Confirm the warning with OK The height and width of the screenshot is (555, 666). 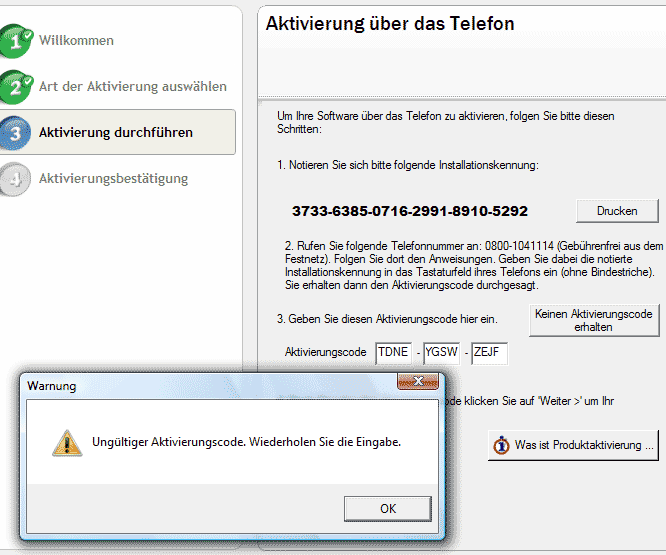[x=388, y=509]
